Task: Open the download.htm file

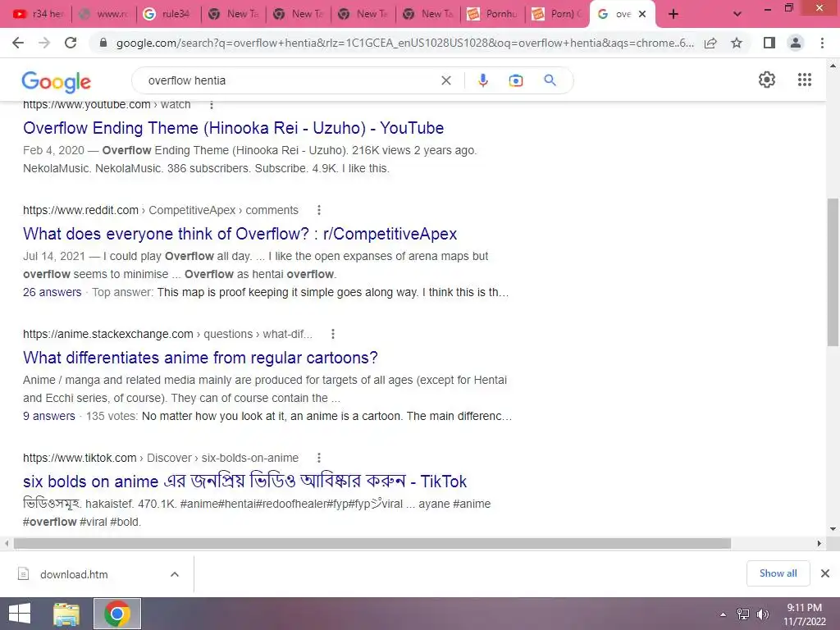Action: click(74, 574)
